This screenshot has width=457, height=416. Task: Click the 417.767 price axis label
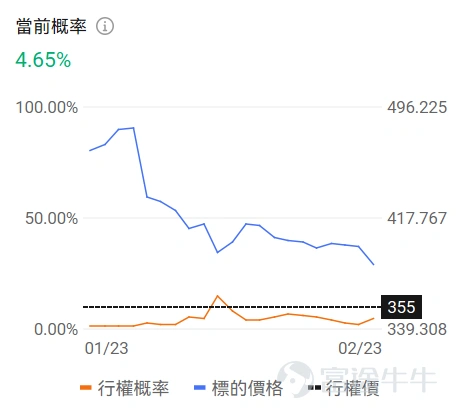click(417, 218)
